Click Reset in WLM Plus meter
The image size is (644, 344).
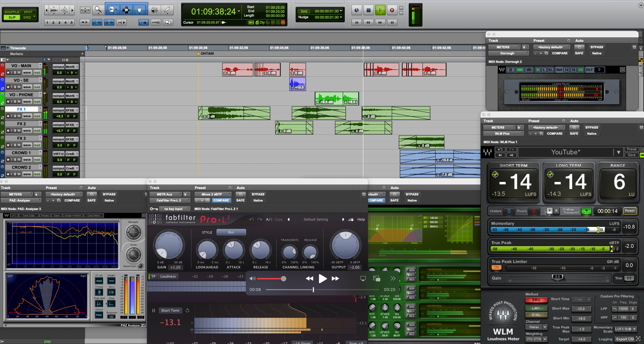click(630, 211)
